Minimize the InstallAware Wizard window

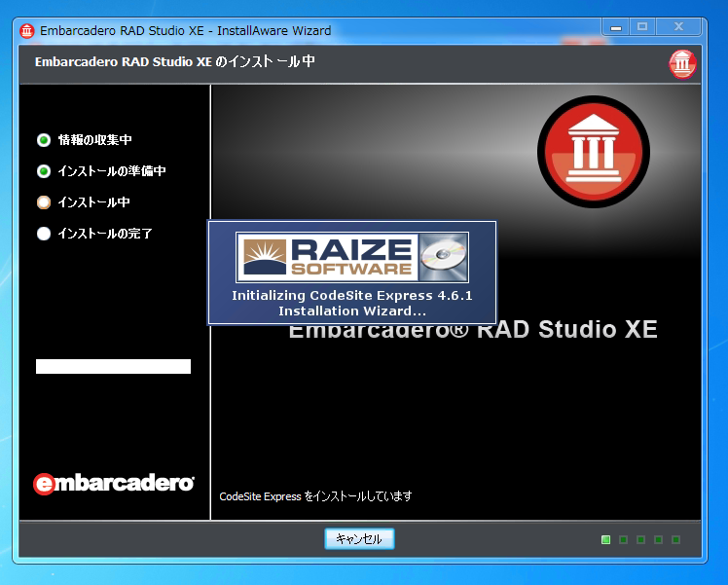pyautogui.click(x=616, y=27)
